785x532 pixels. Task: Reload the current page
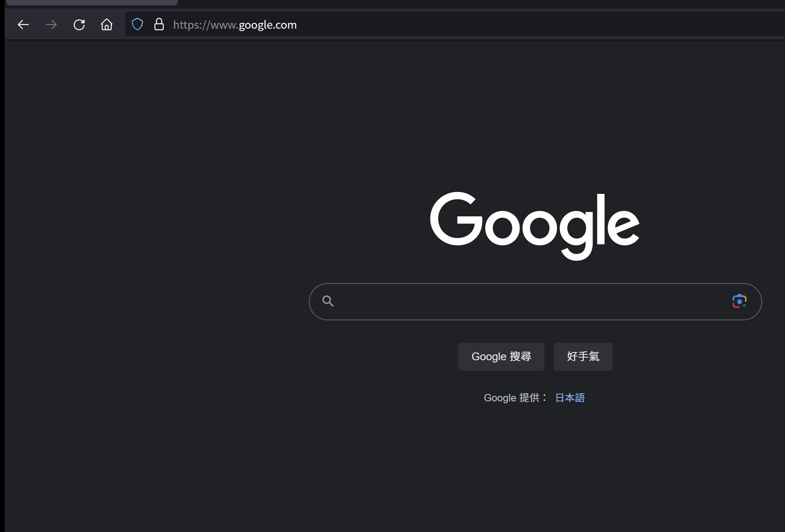[x=79, y=24]
